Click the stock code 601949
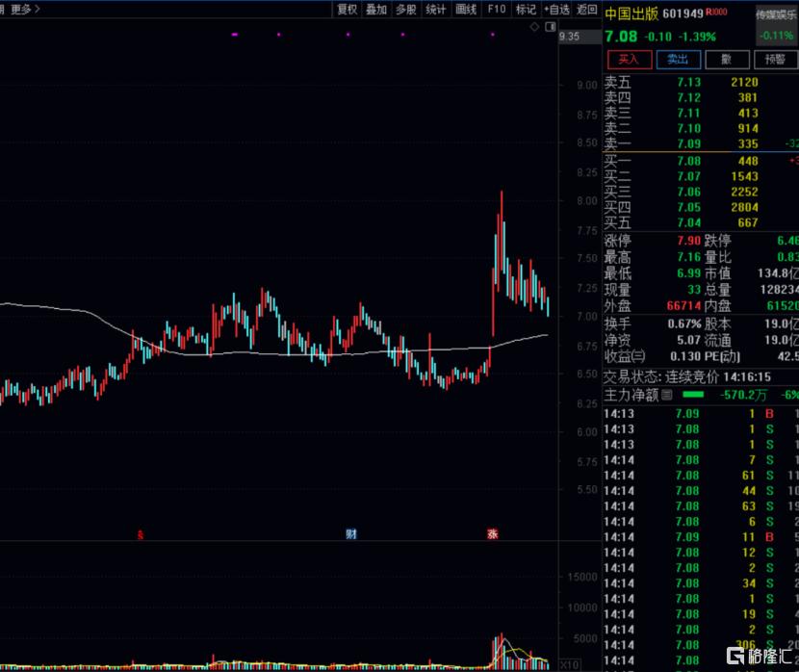Screen dimensions: 799x672 [683, 13]
